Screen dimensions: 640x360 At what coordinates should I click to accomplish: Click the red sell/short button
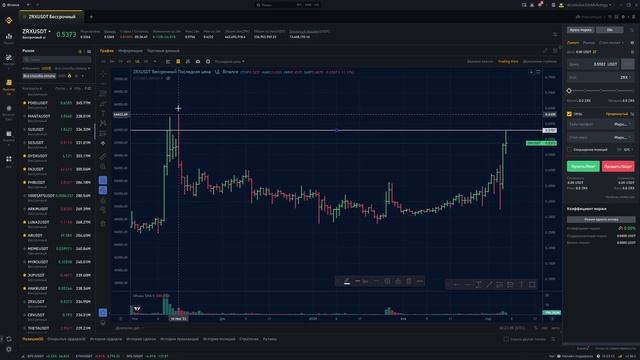pos(618,167)
